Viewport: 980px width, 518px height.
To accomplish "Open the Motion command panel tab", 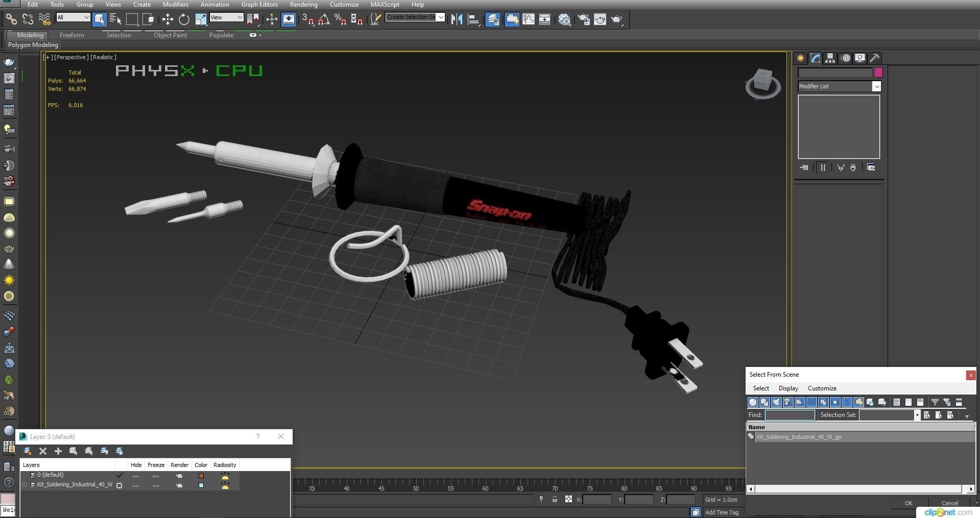I will coord(845,58).
